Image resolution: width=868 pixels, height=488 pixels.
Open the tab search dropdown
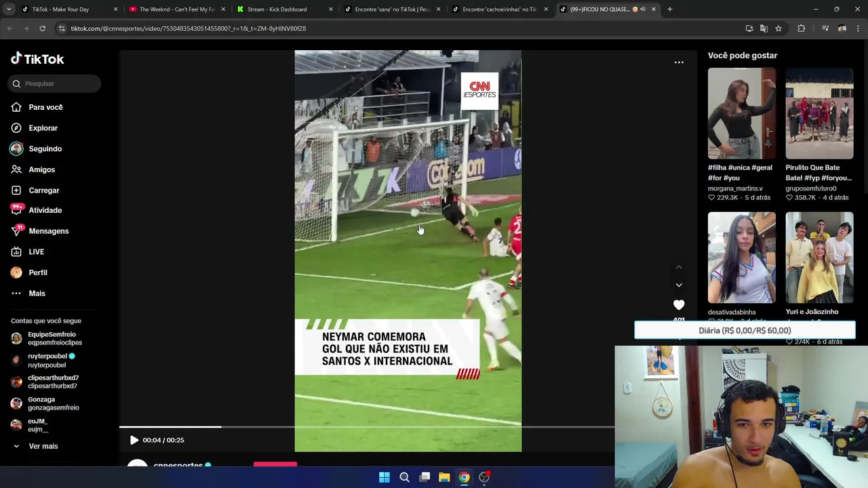[7, 9]
